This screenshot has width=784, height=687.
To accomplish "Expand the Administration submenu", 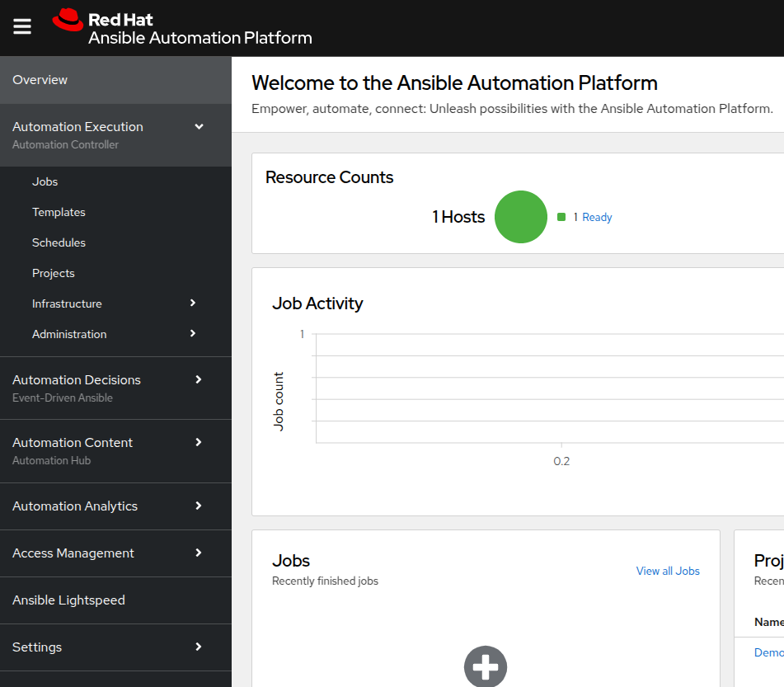I will 193,334.
